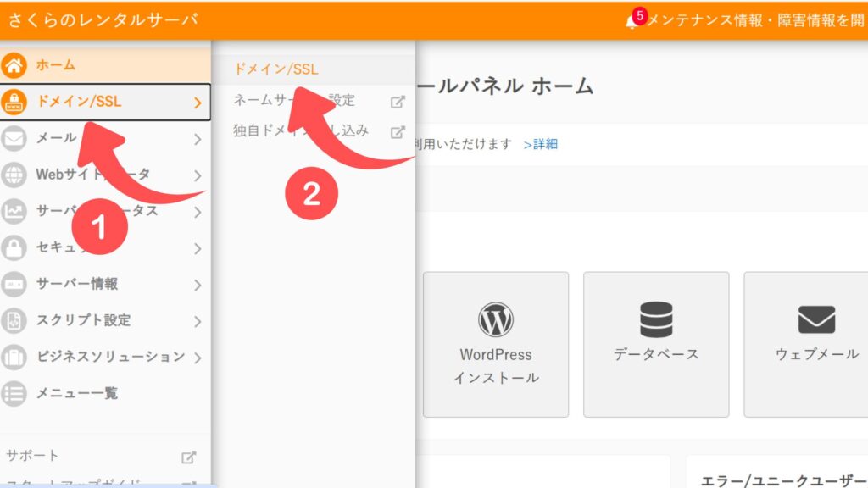Open the >詳細 details link
The width and height of the screenshot is (868, 488).
(x=540, y=144)
